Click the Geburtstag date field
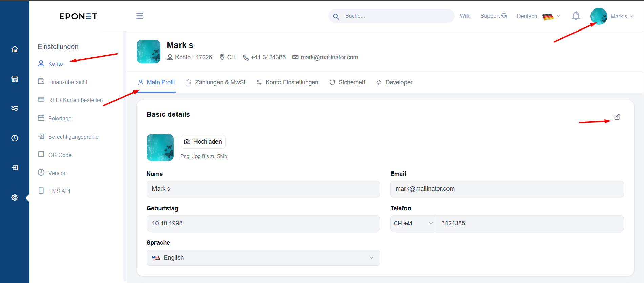644x283 pixels. 263,223
